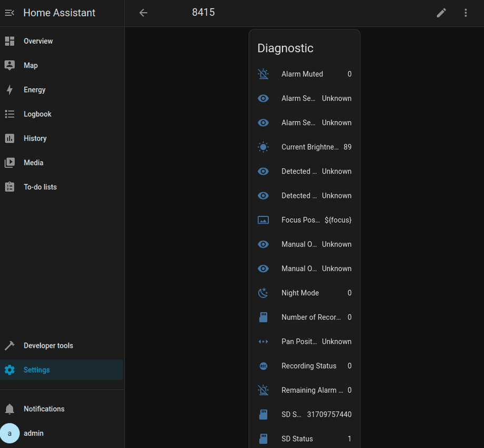The image size is (484, 448).
Task: Click the eye icon on the first Alarm sensor
Action: pyautogui.click(x=263, y=98)
